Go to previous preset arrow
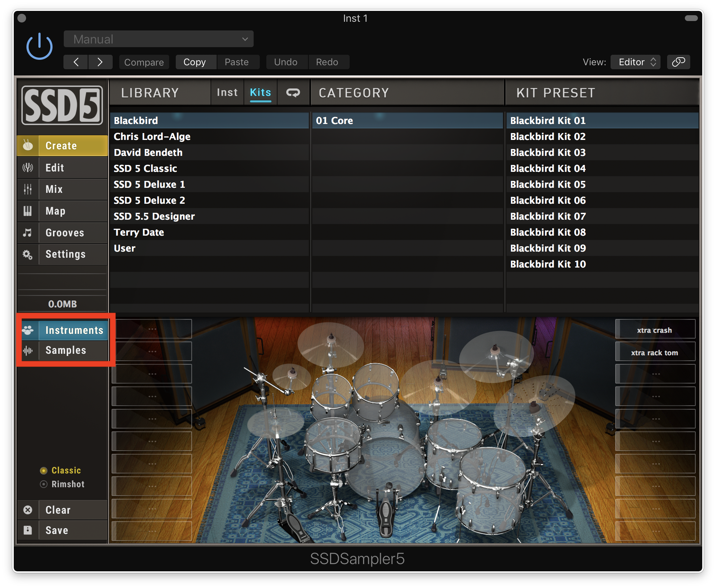This screenshot has height=588, width=716. [x=76, y=62]
